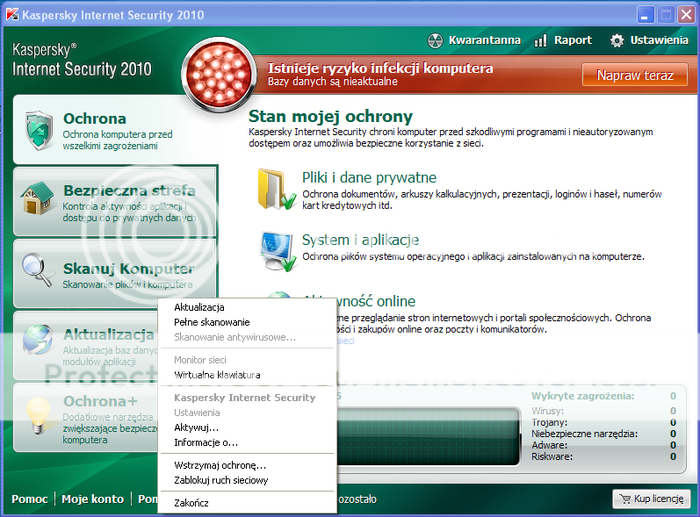
Task: Select the Skanuj Komputer tab
Action: click(x=115, y=273)
